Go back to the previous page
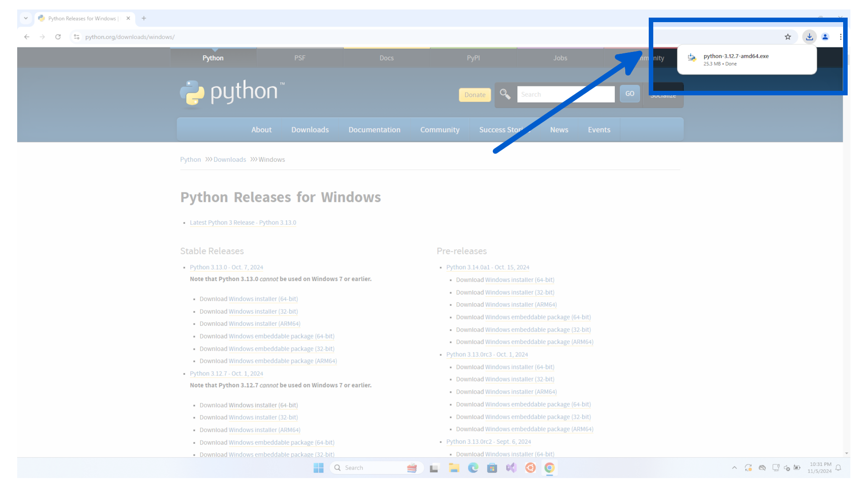The image size is (868, 488). [x=26, y=37]
